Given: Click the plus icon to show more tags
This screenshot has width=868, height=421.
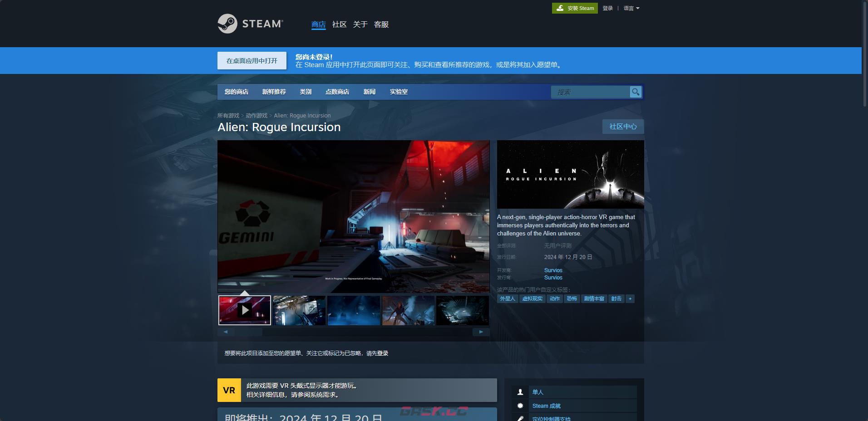Looking at the screenshot, I should (630, 299).
